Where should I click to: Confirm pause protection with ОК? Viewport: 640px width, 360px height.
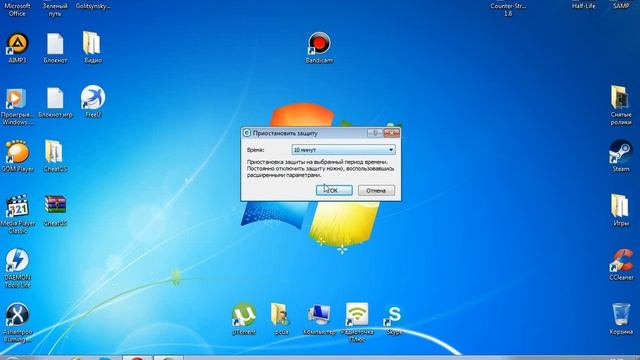(334, 191)
